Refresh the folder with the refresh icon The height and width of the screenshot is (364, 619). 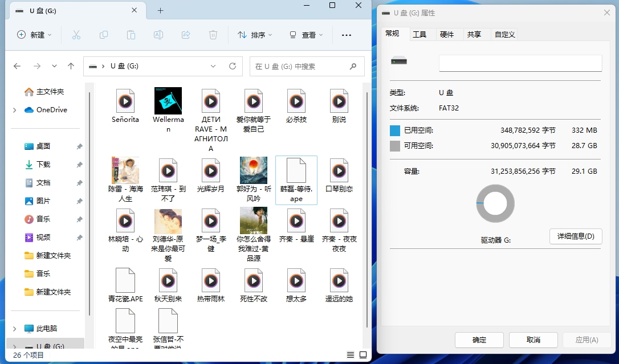tap(233, 66)
